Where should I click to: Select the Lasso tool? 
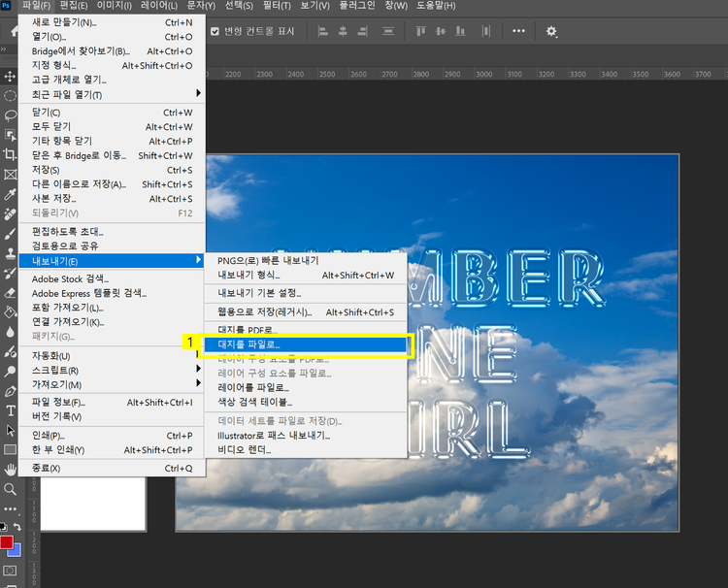click(x=10, y=115)
